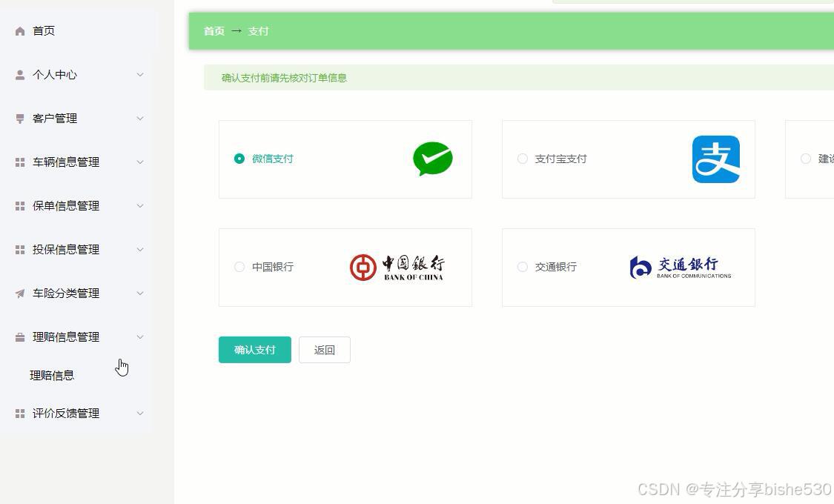Click the home icon beside 首页

click(x=20, y=31)
